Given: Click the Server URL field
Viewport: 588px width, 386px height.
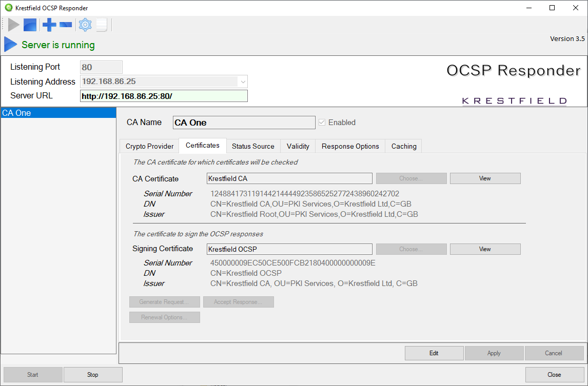Looking at the screenshot, I should point(164,96).
